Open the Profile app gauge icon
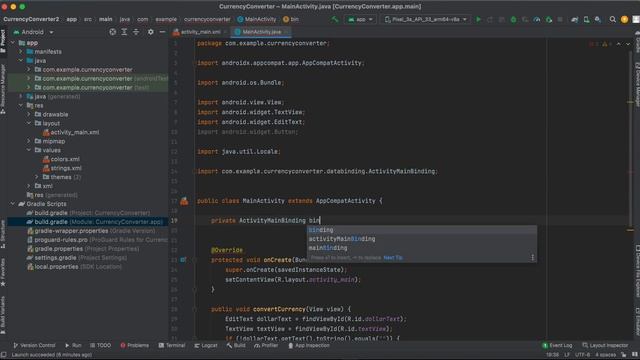Image resolution: width=640 pixels, height=360 pixels. coord(537,19)
